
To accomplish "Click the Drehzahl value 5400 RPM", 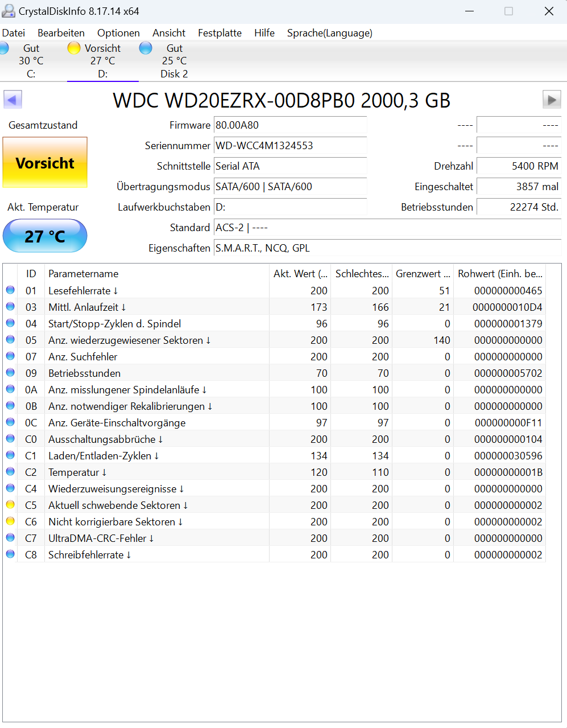I will [x=519, y=166].
